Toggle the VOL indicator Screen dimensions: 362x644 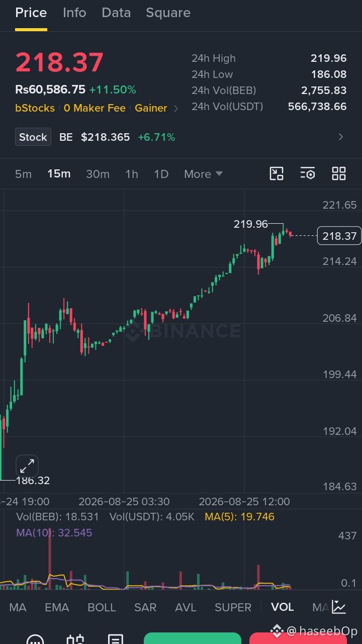pos(282,607)
